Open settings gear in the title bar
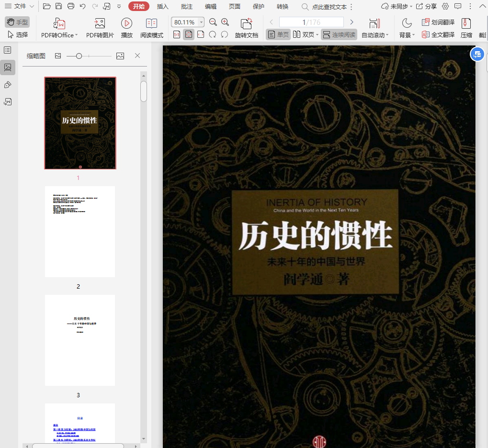This screenshot has height=448, width=488. pos(445,6)
